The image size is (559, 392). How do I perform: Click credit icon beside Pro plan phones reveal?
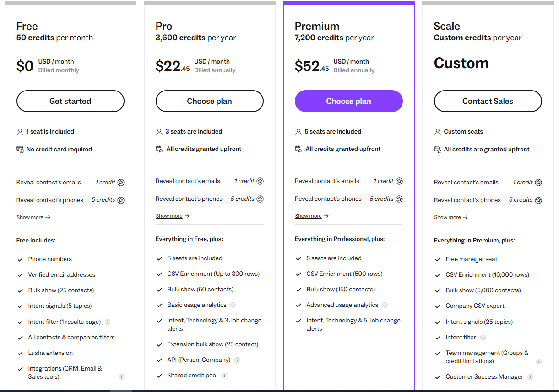[x=260, y=199]
